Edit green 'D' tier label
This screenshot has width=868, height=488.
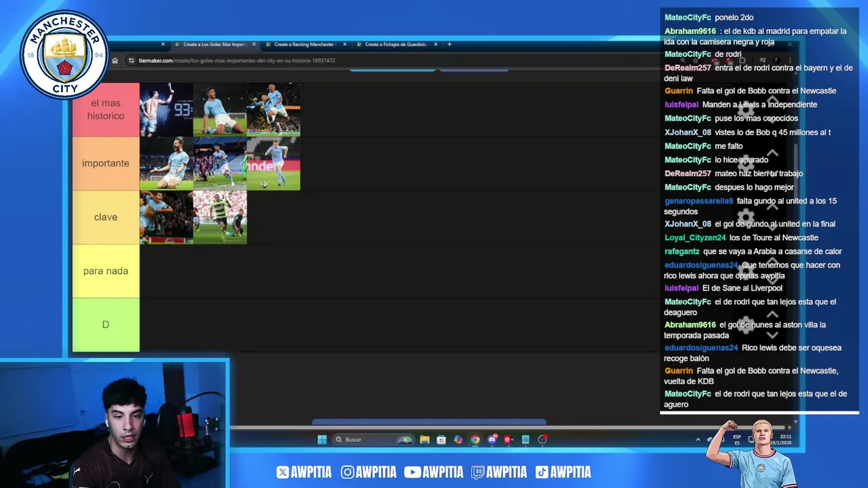click(106, 325)
